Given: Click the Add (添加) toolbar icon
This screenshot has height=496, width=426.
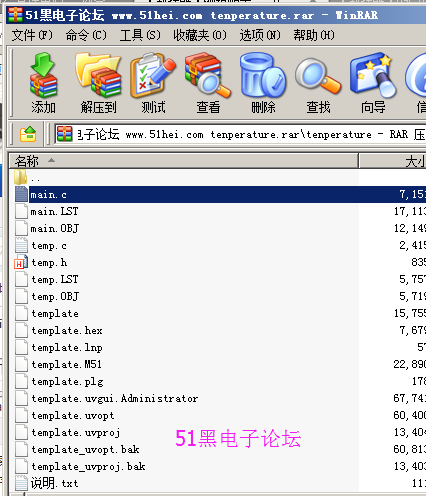Looking at the screenshot, I should [x=43, y=83].
